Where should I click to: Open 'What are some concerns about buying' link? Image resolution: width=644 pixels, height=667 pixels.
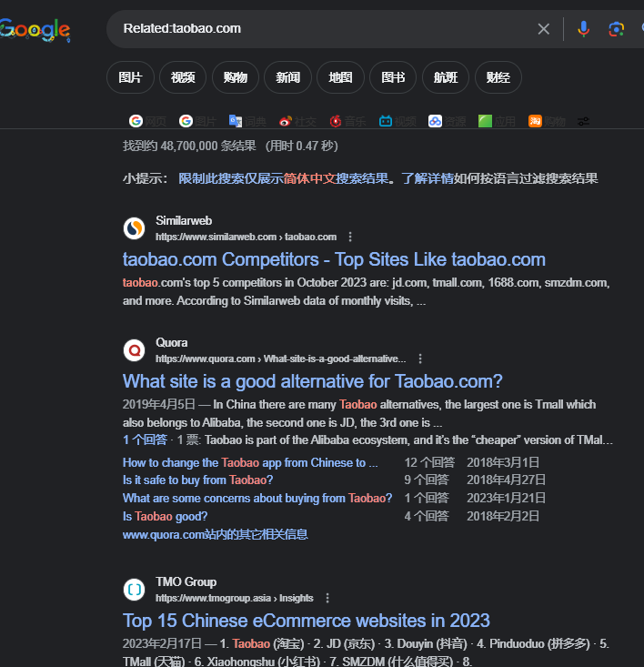pos(257,498)
